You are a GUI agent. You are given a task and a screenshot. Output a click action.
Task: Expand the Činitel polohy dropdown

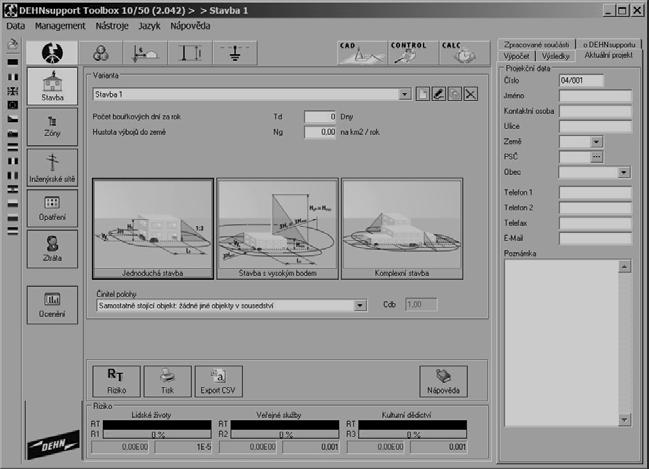tap(360, 306)
